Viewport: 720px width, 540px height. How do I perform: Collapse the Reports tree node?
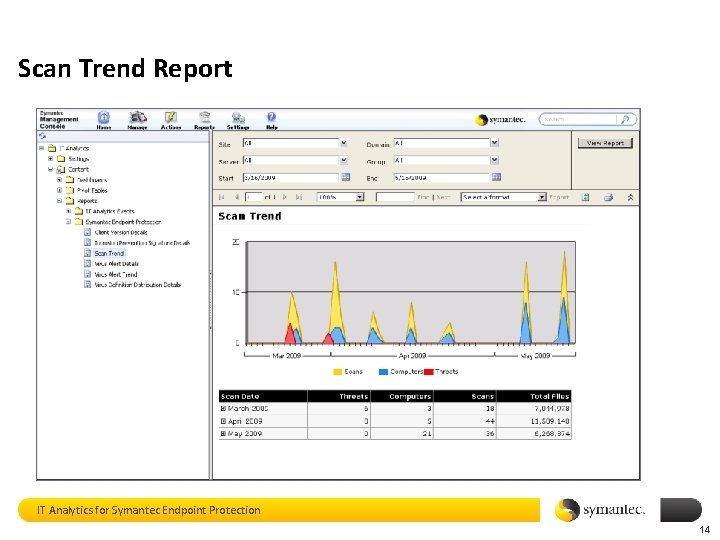coord(59,201)
